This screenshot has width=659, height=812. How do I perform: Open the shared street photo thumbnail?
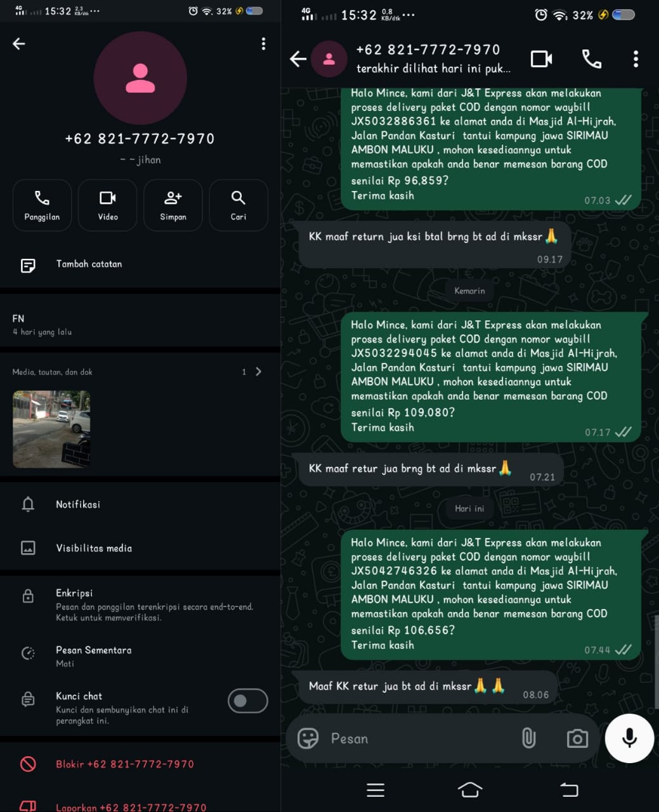(51, 429)
